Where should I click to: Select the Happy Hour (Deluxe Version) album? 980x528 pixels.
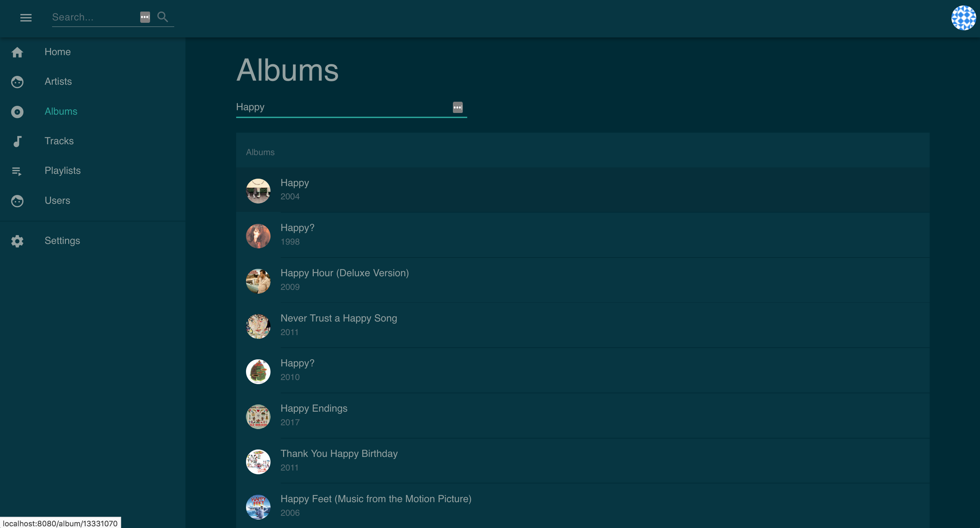click(344, 273)
